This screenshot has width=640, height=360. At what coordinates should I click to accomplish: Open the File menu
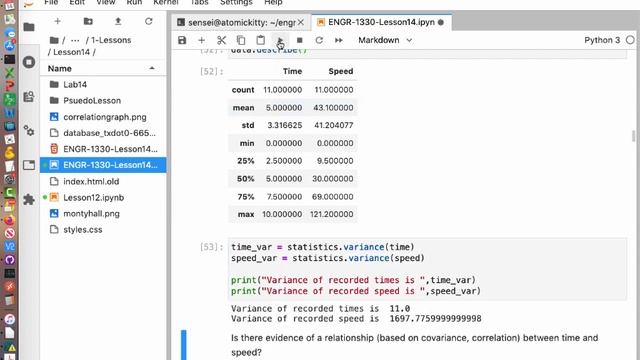pos(51,2)
